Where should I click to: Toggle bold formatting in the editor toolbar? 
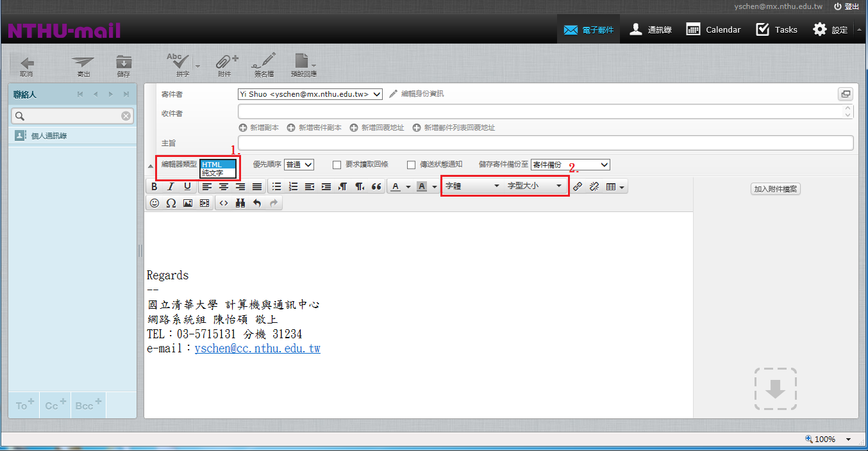pyautogui.click(x=154, y=186)
